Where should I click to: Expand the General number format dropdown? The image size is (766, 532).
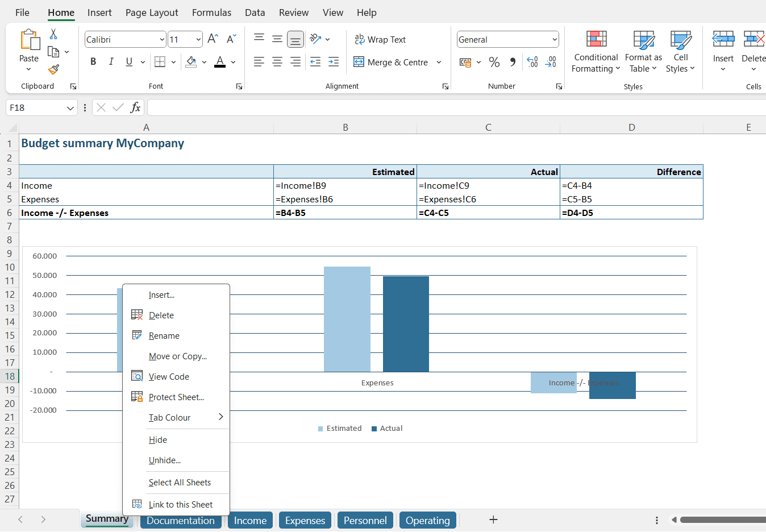tap(555, 40)
